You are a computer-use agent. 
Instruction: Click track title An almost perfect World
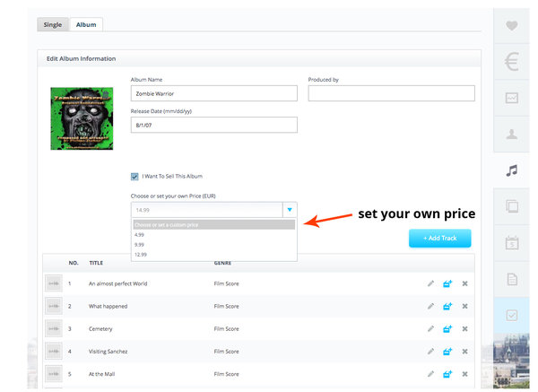coord(118,283)
